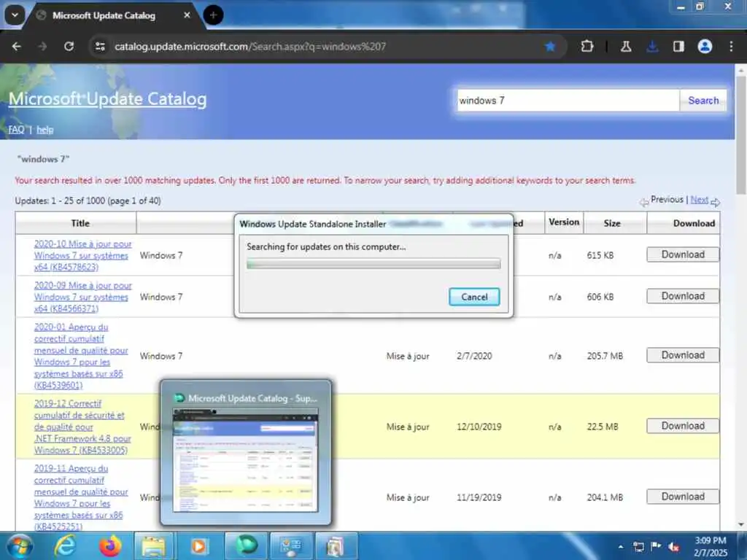Open the Control Panel taskbar icon
Screen dimensions: 747x560
pos(290,545)
